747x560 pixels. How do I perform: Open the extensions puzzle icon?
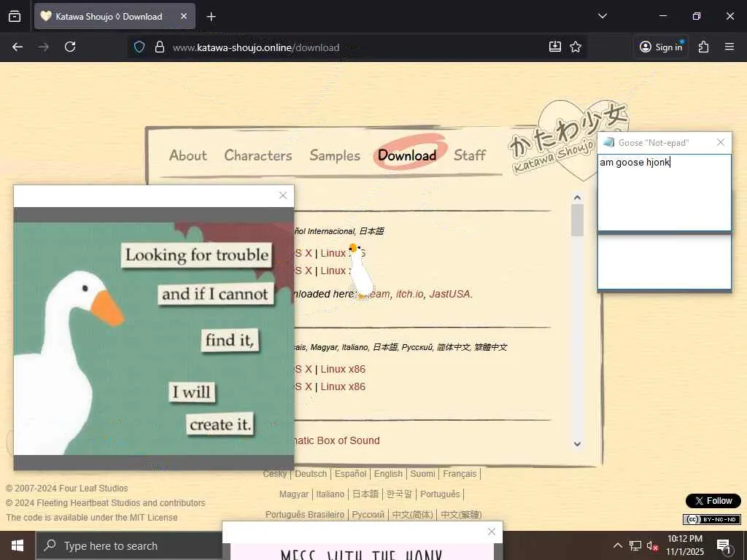[704, 47]
